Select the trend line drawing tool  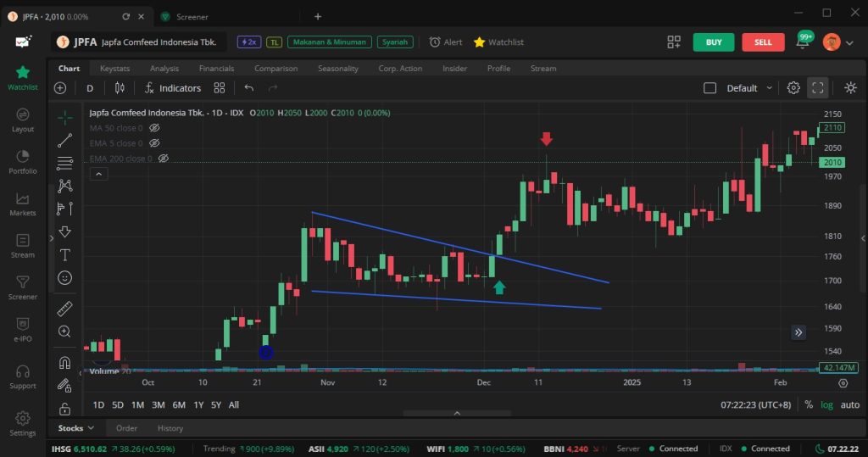[64, 141]
